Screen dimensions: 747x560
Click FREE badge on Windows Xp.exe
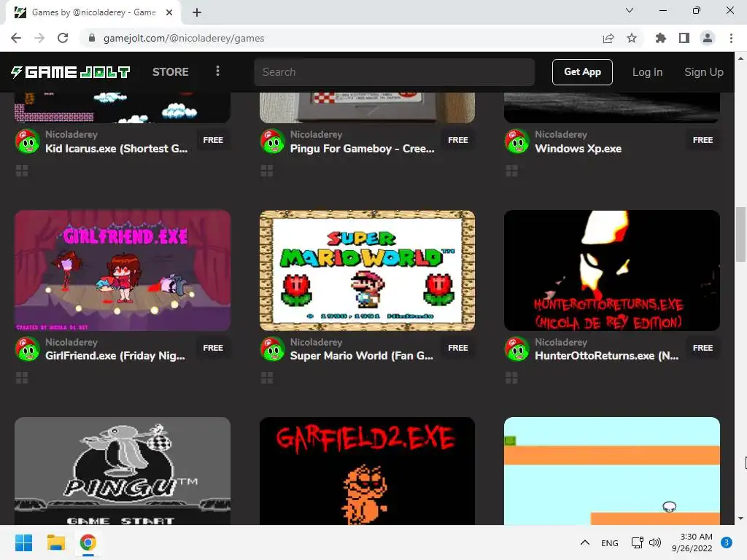(x=703, y=140)
